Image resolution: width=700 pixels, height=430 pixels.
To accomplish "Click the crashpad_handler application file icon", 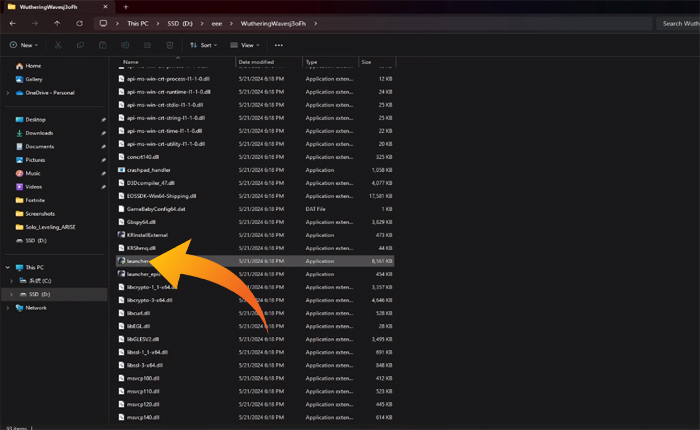I will point(121,169).
